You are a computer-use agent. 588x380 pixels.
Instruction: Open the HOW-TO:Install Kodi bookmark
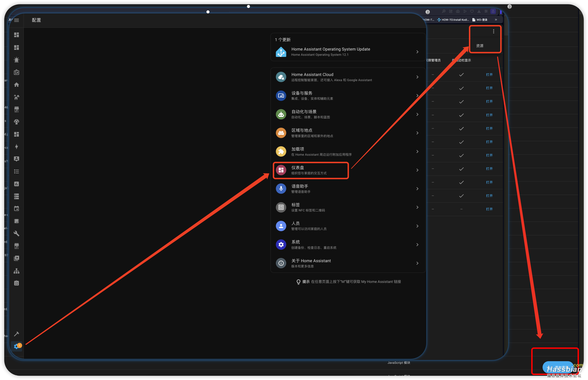453,20
